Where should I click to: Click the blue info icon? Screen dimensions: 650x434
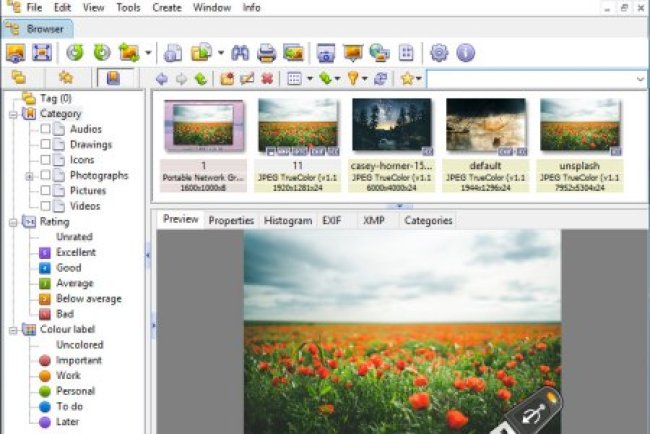(465, 53)
